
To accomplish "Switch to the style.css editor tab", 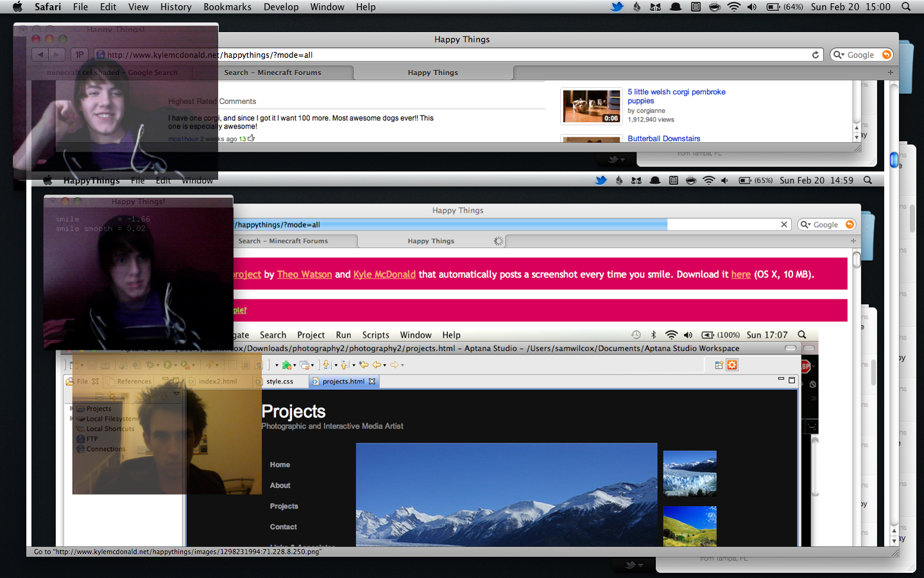I will click(x=279, y=381).
